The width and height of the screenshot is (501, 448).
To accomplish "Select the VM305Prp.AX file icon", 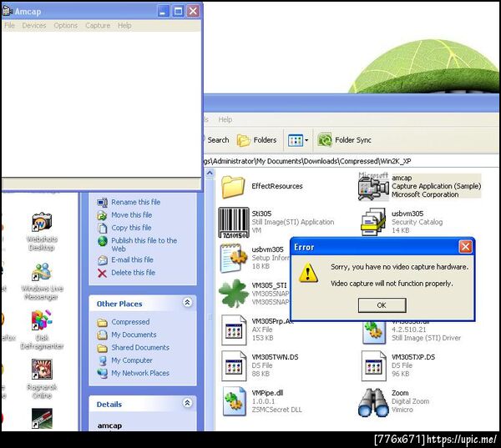I will coord(234,330).
